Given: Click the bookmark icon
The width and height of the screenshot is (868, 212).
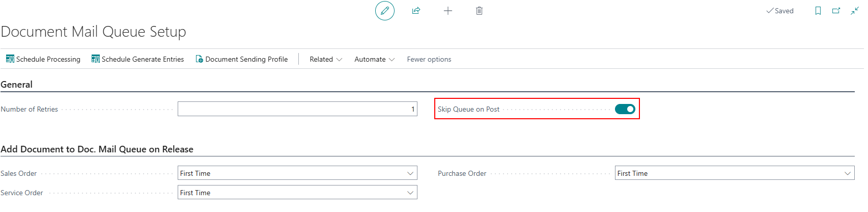Looking at the screenshot, I should [x=818, y=11].
